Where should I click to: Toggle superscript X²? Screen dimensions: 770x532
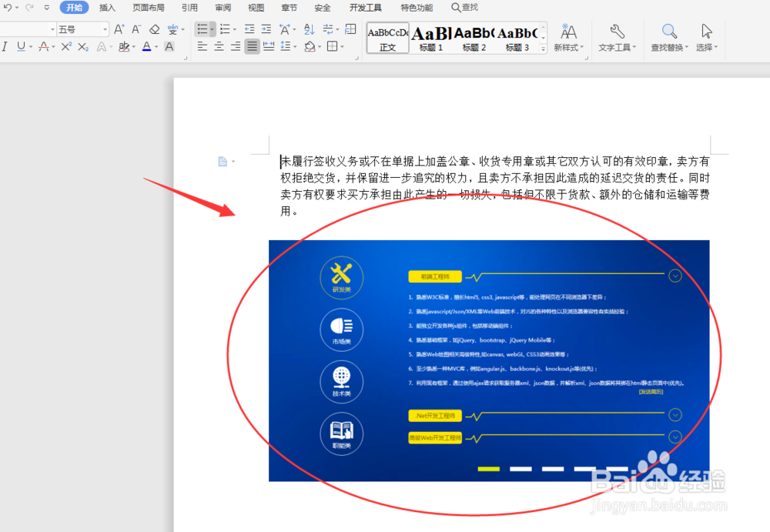click(66, 47)
